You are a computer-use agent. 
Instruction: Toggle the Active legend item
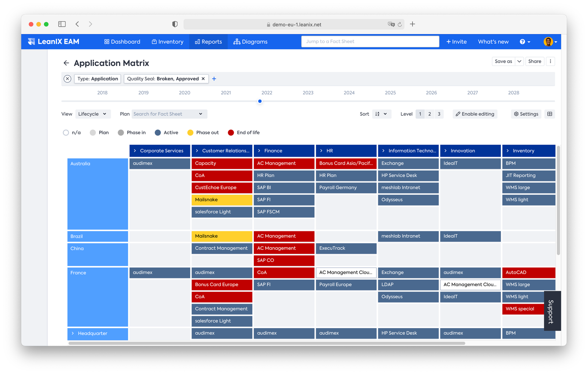166,133
